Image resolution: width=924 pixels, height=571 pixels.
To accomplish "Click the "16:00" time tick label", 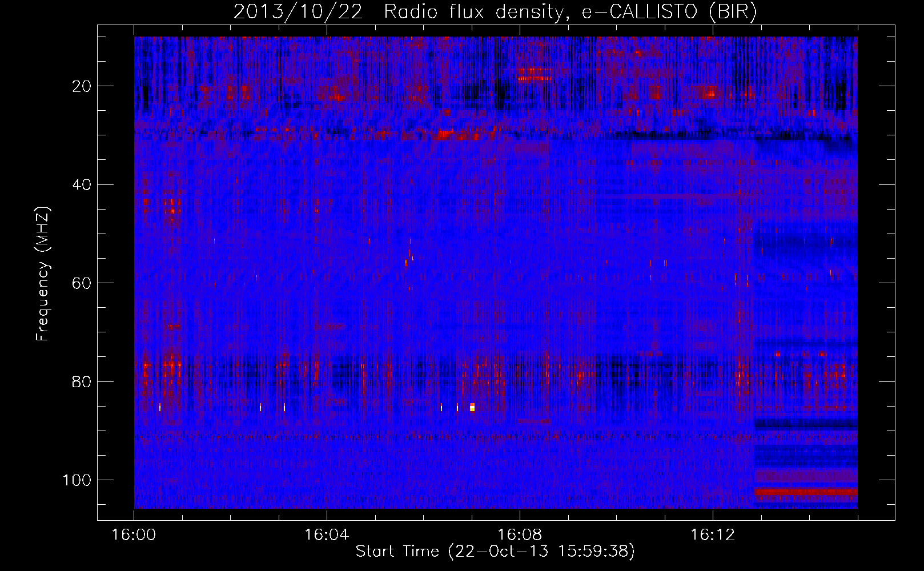I will point(134,535).
